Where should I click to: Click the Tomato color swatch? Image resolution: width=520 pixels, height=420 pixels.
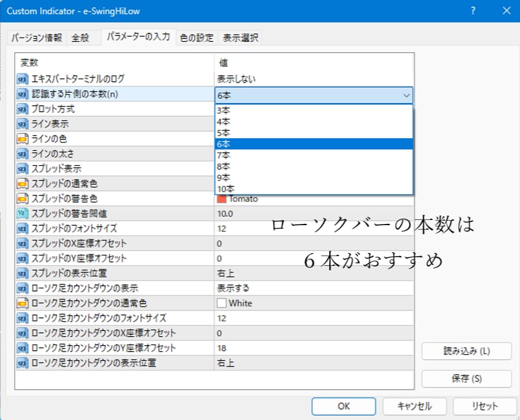[x=221, y=199]
